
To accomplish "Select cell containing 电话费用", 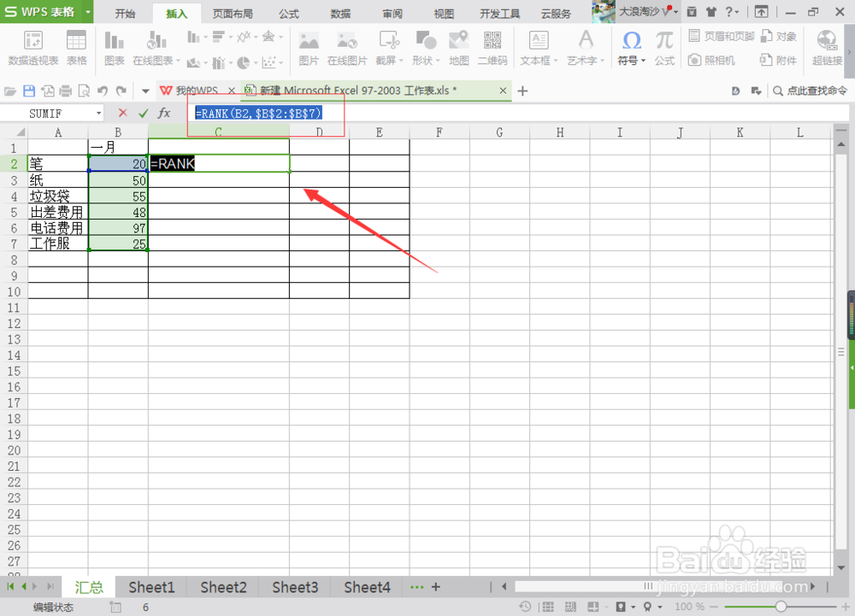I will tap(58, 227).
